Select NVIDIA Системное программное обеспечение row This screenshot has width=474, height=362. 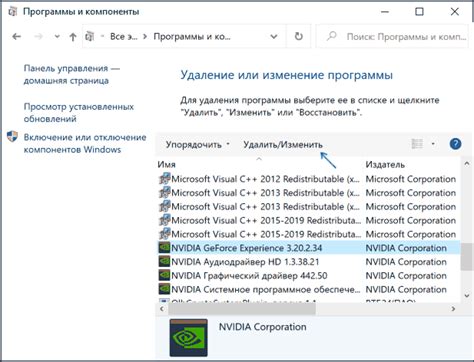(308, 289)
